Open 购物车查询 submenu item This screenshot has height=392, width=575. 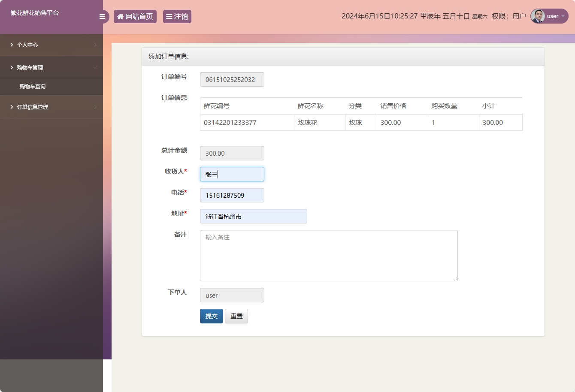tap(33, 87)
